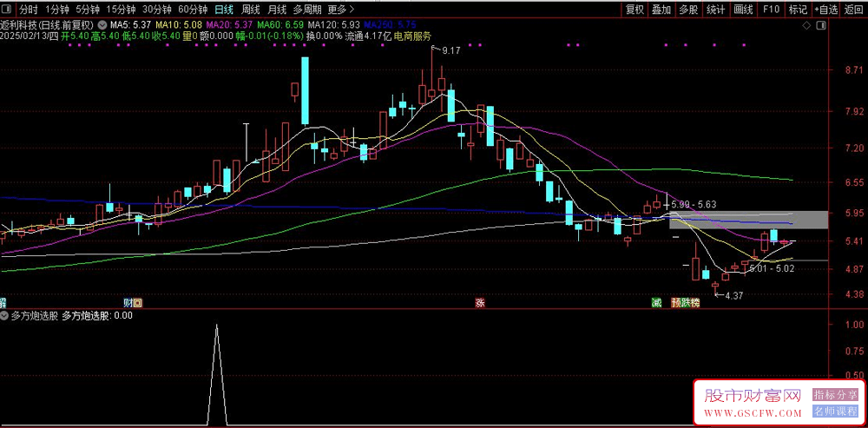868x428 pixels.
Task: Click the 返利科技(日线.前复权) chart title
Action: pos(48,25)
